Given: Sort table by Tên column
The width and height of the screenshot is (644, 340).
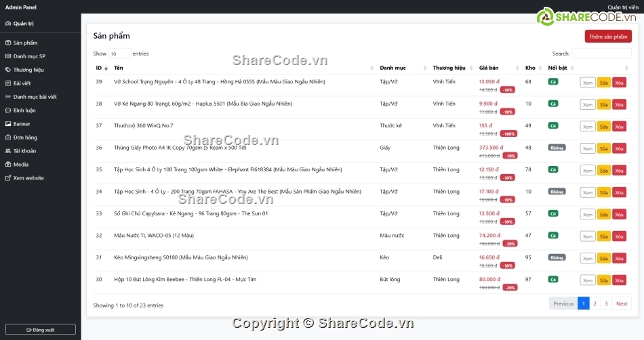Looking at the screenshot, I should pyautogui.click(x=243, y=68).
